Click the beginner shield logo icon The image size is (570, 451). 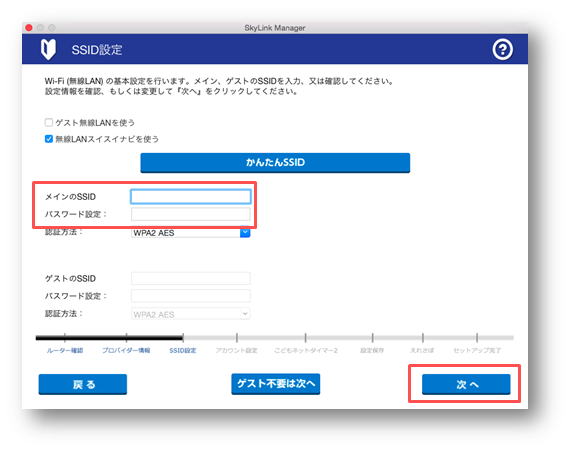coord(48,49)
